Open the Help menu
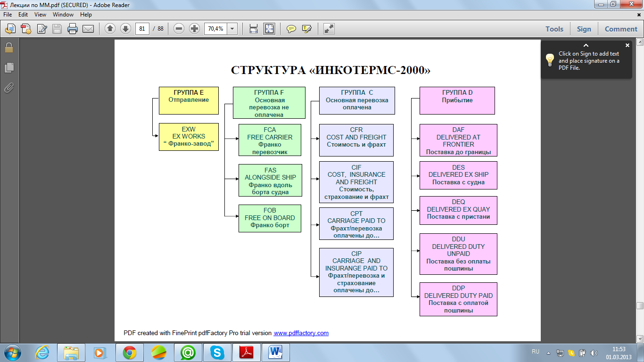This screenshot has height=362, width=644. (x=86, y=15)
